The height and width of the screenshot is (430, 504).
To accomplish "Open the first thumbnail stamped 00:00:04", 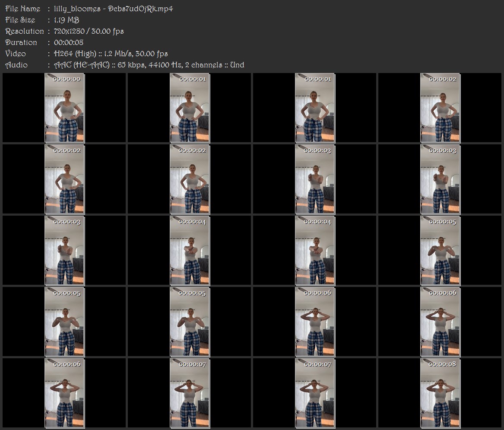I will click(190, 251).
